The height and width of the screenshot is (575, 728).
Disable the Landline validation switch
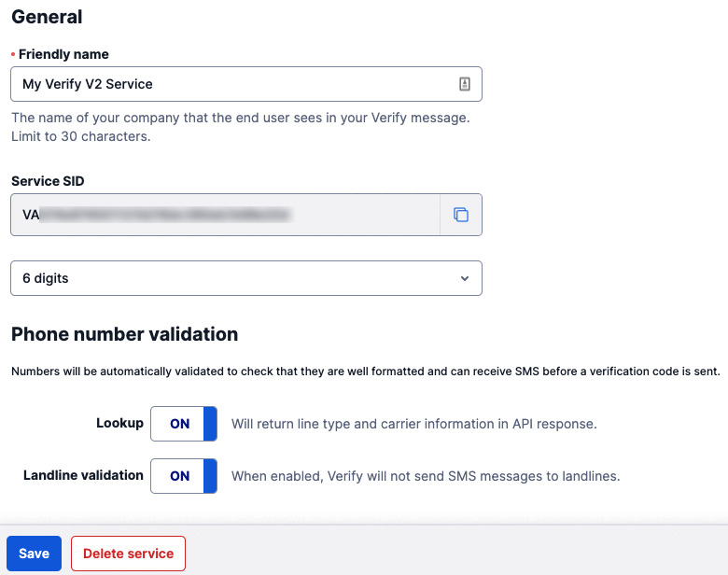[184, 476]
